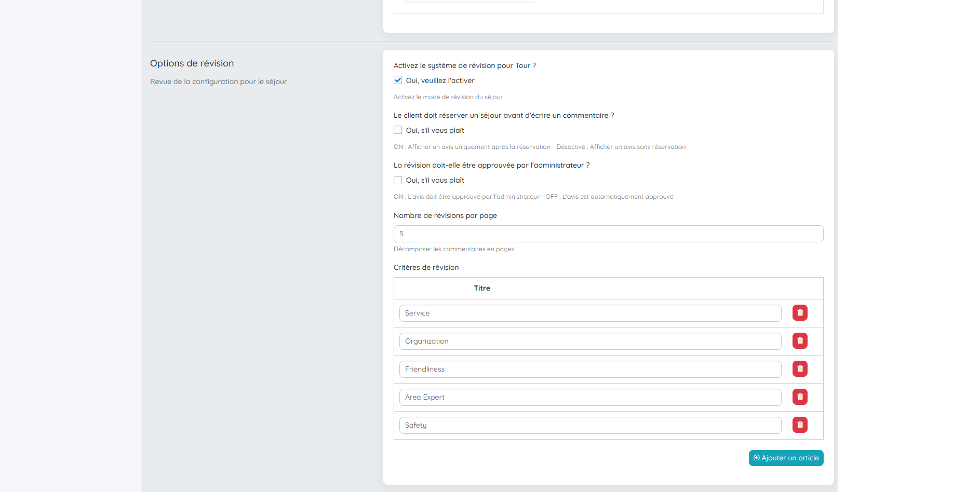Uncheck 'Oui, veuillez l'activer' review system checkbox
The width and height of the screenshot is (980, 492).
[x=398, y=80]
